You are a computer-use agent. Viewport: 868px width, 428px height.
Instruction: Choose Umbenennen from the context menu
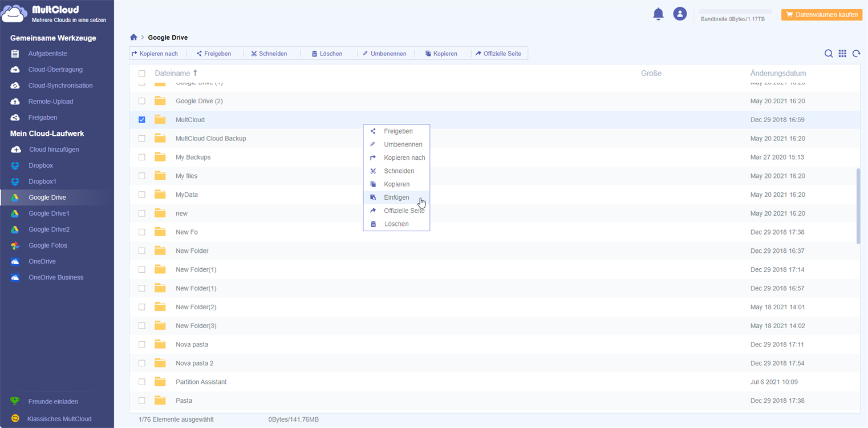pos(396,144)
